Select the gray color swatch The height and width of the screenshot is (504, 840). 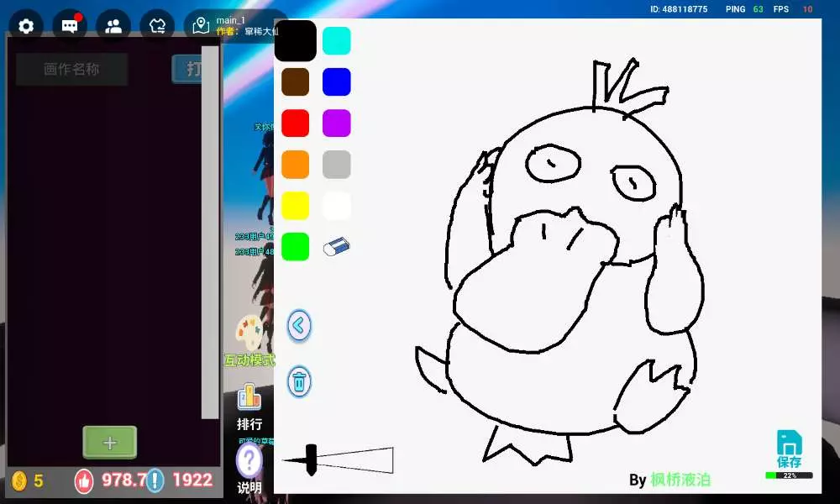click(x=337, y=165)
